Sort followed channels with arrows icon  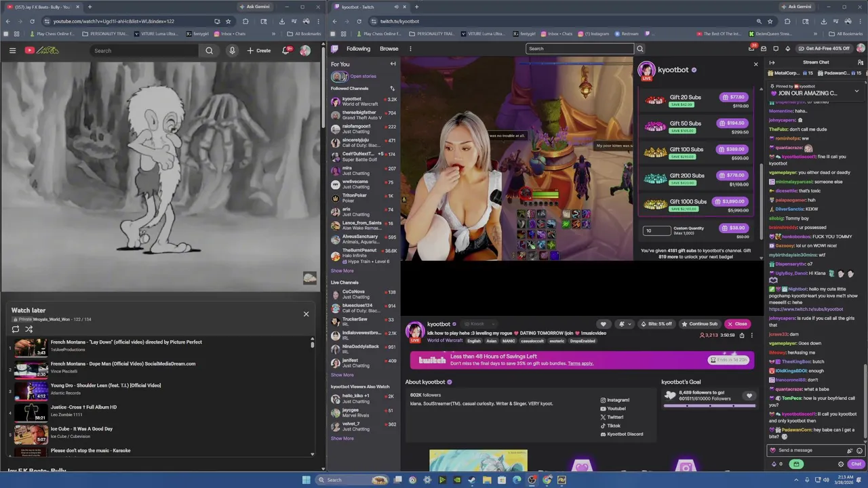[392, 88]
